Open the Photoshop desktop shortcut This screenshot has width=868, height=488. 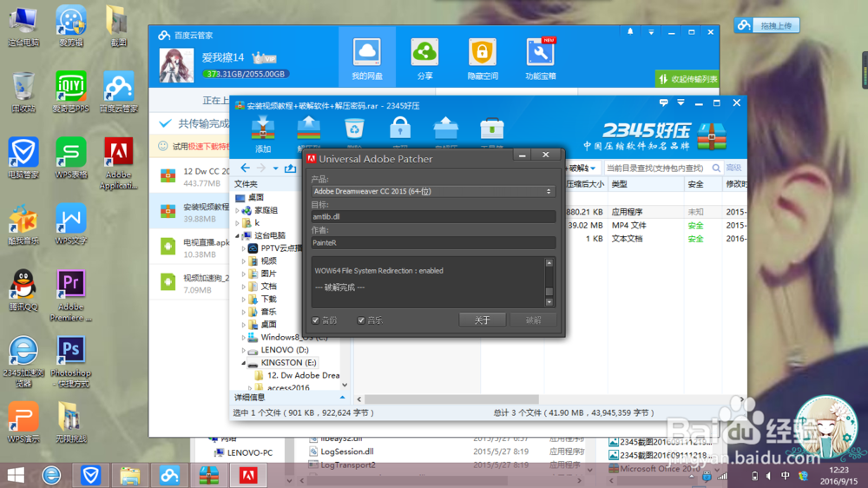71,362
